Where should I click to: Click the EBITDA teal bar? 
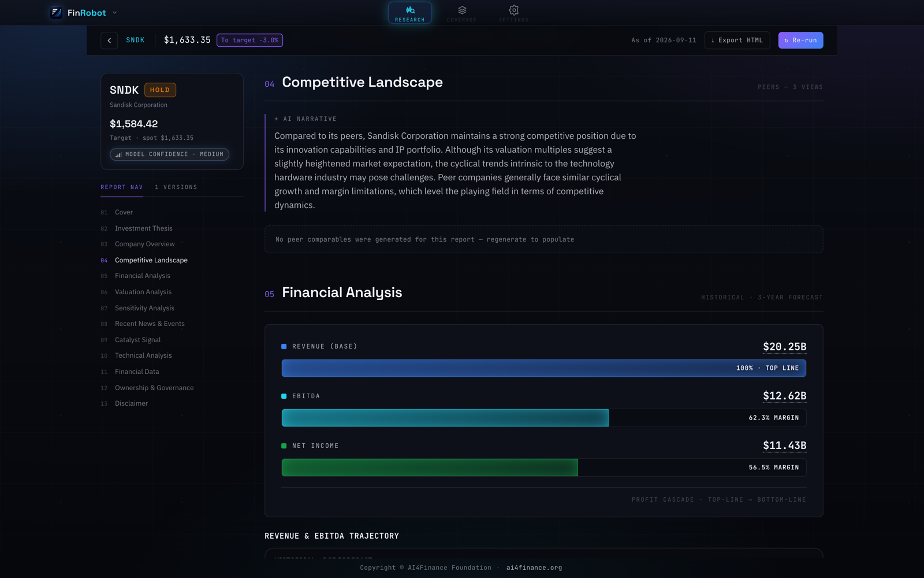coord(445,418)
